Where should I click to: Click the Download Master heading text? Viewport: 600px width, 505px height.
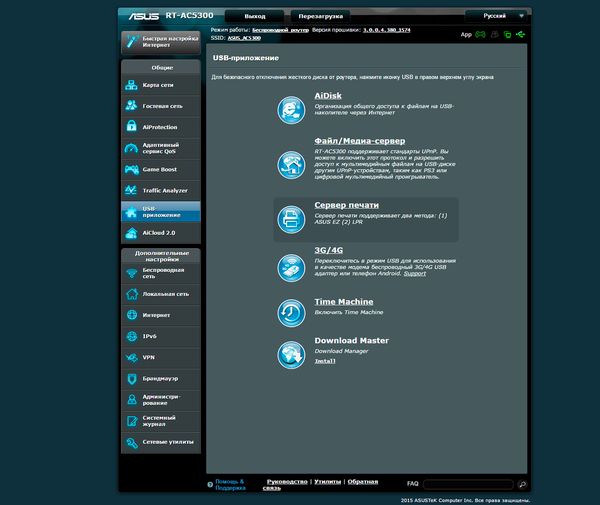(x=351, y=340)
